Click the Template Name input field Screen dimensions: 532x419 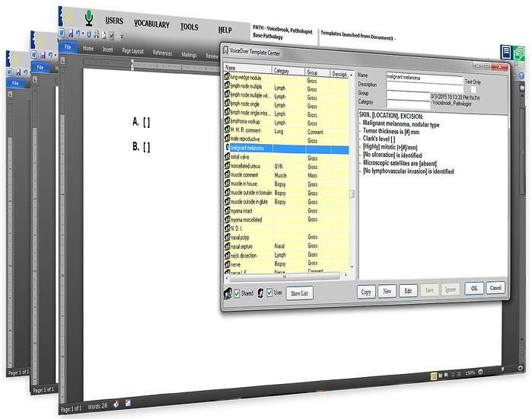[x=425, y=78]
